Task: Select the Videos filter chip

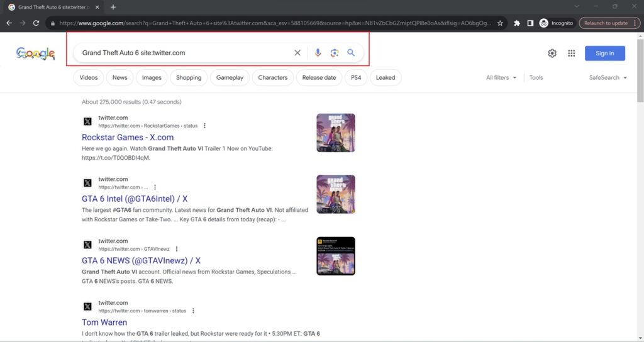Action: click(88, 77)
